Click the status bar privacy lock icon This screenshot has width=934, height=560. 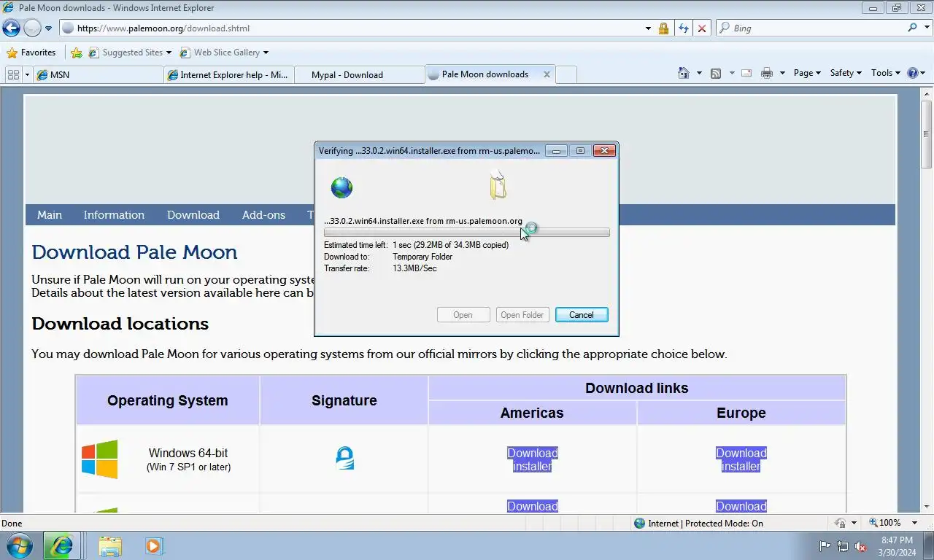(840, 523)
